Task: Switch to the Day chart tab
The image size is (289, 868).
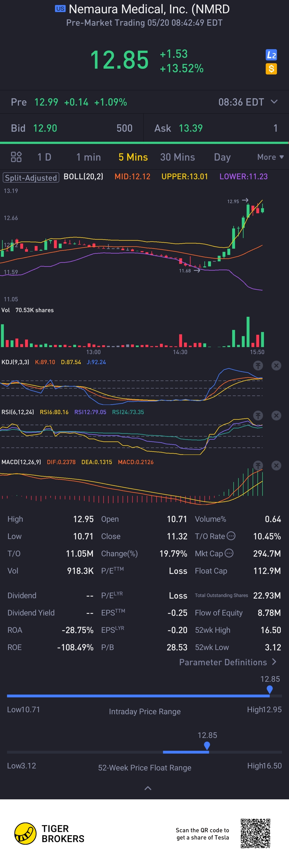Action: [222, 157]
